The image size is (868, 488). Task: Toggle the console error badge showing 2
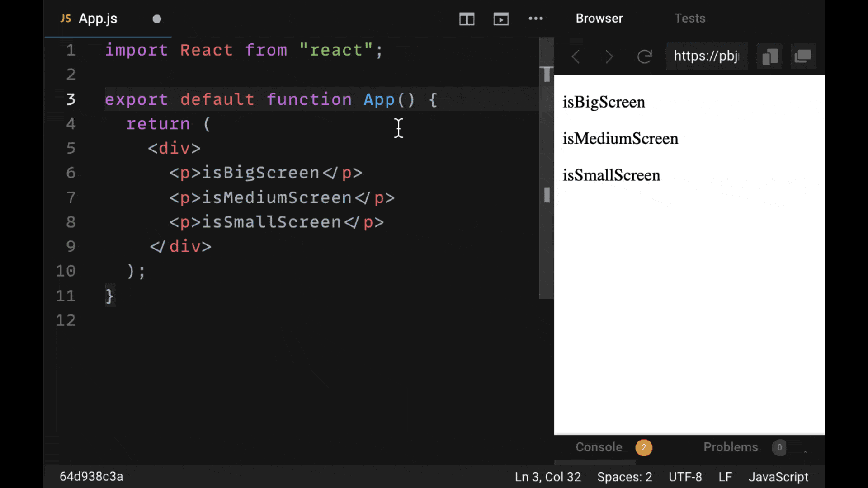click(643, 447)
